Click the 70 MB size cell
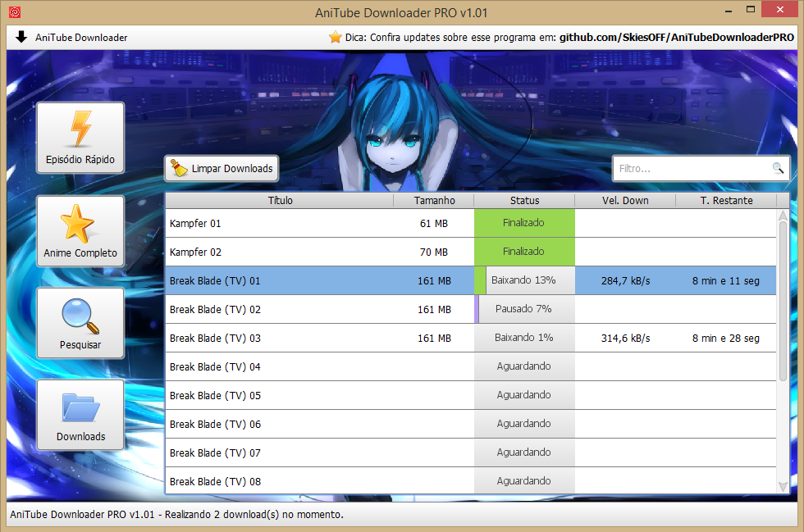This screenshot has height=532, width=804. coord(434,252)
